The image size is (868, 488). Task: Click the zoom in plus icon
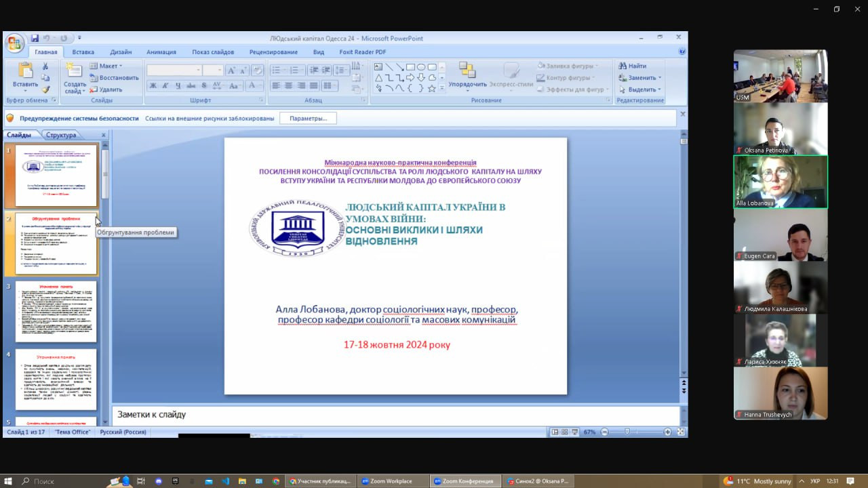[667, 432]
